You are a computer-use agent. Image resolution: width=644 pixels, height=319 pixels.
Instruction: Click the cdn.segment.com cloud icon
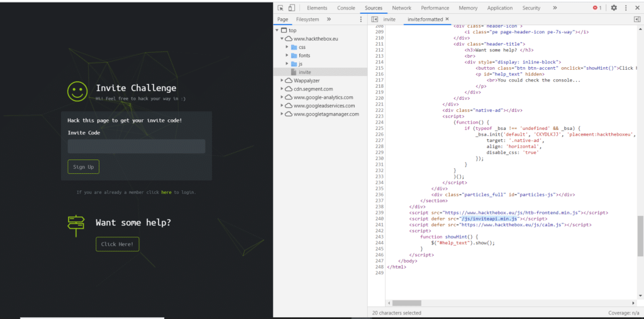pos(289,89)
